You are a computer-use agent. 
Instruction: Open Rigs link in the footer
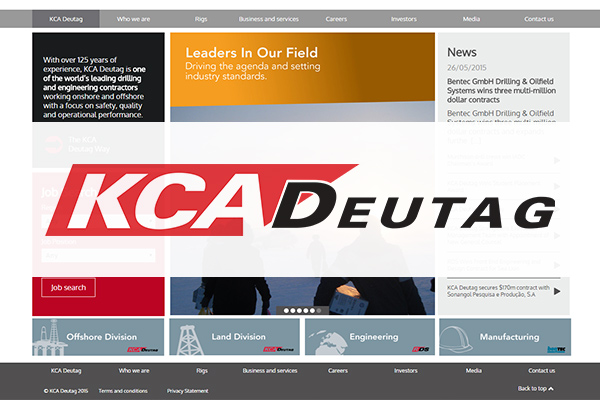pyautogui.click(x=202, y=371)
